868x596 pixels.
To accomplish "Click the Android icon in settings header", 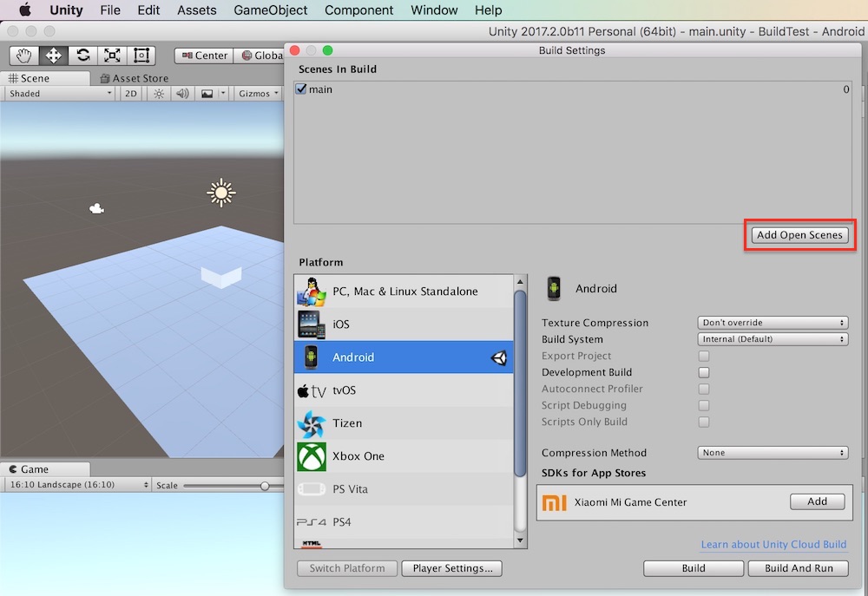I will pyautogui.click(x=554, y=288).
